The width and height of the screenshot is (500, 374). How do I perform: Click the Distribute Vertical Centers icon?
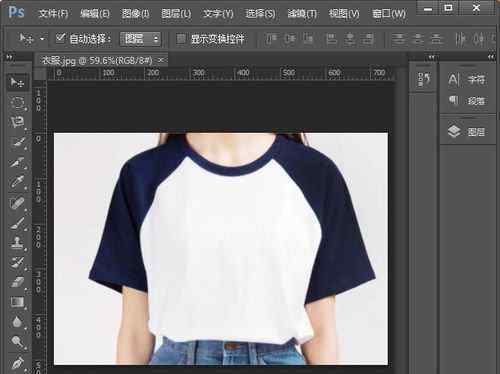pyautogui.click(x=417, y=39)
